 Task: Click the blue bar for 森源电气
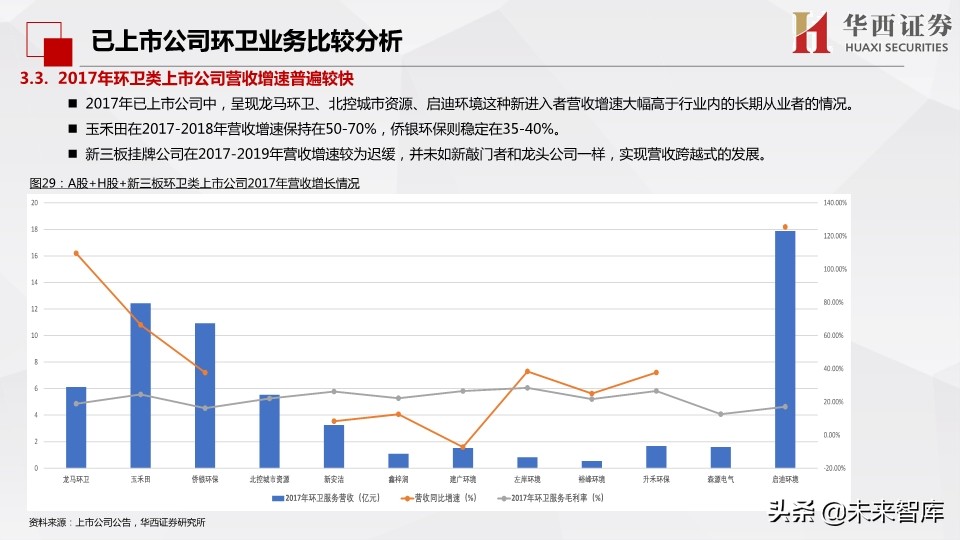point(721,457)
